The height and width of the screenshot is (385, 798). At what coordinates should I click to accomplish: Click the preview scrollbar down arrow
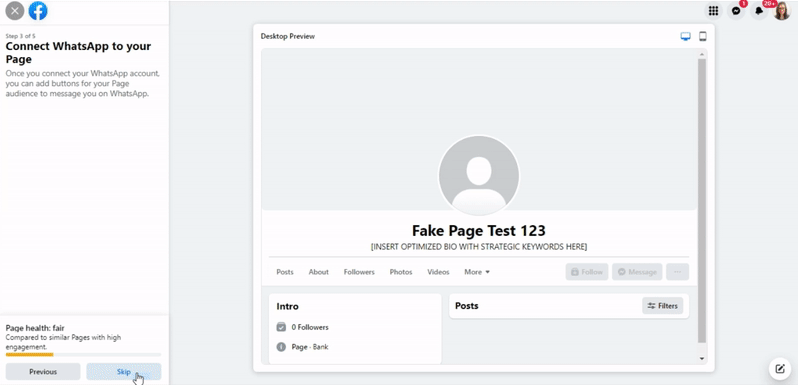[x=702, y=359]
